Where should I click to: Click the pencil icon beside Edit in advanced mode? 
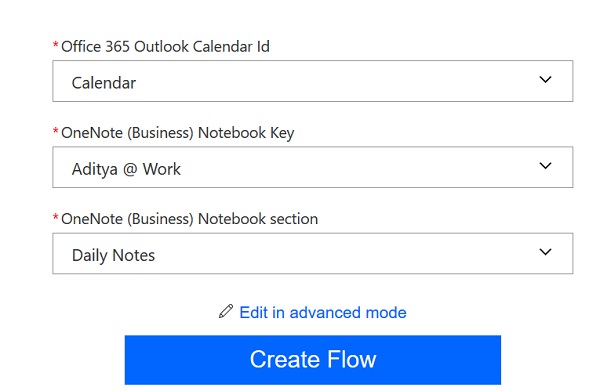pyautogui.click(x=226, y=311)
